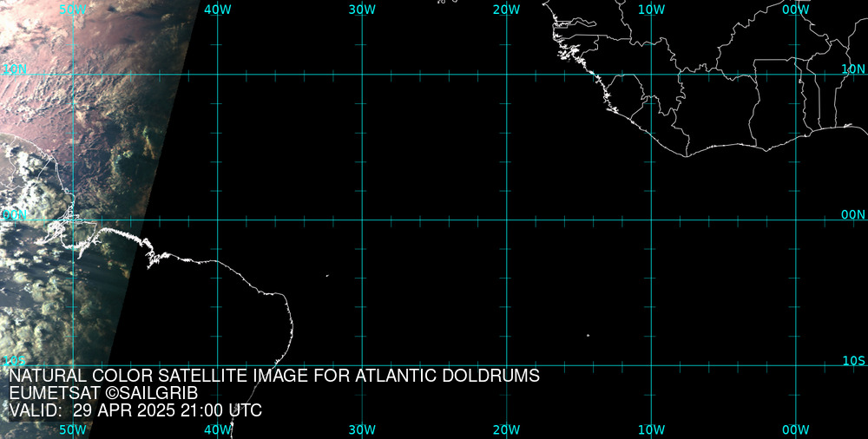
Task: Click the bottom 50W longitude label
Action: 73,429
